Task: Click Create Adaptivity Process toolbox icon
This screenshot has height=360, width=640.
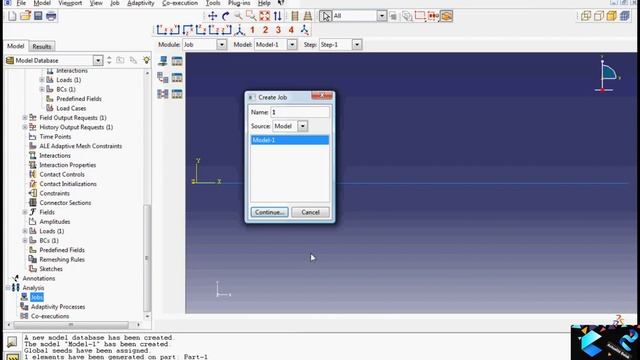Action: coord(163,77)
